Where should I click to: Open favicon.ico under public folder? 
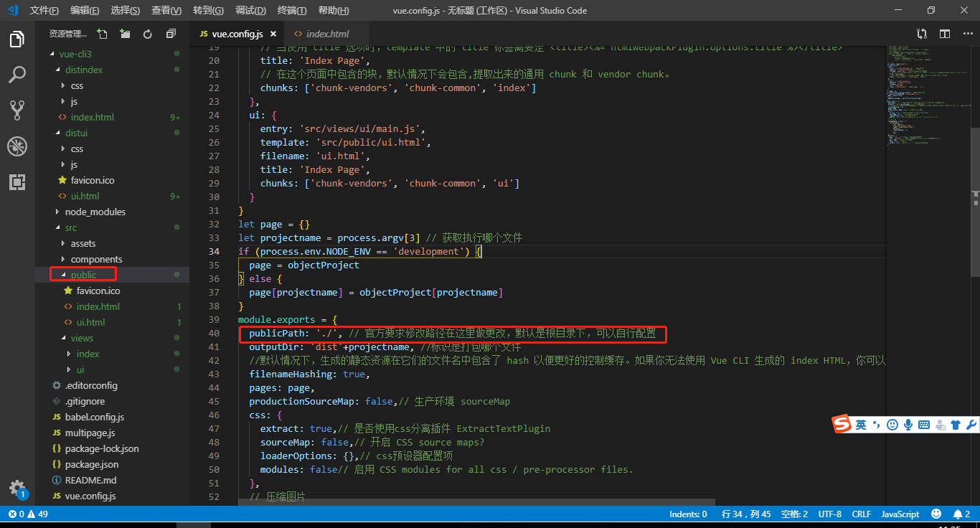click(98, 291)
